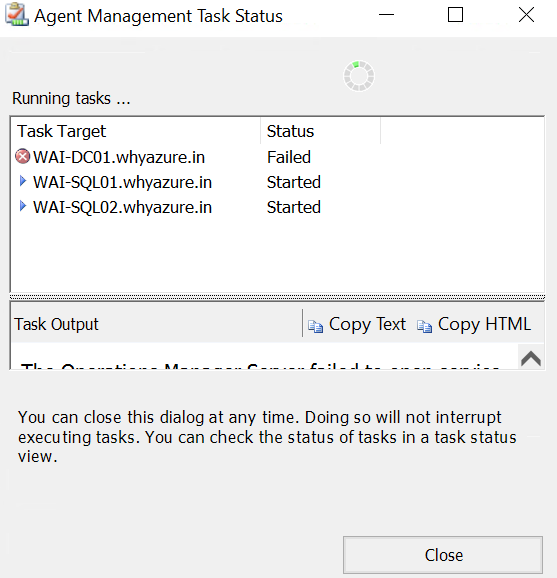Click the spinning progress indicator
The width and height of the screenshot is (557, 578).
click(359, 76)
